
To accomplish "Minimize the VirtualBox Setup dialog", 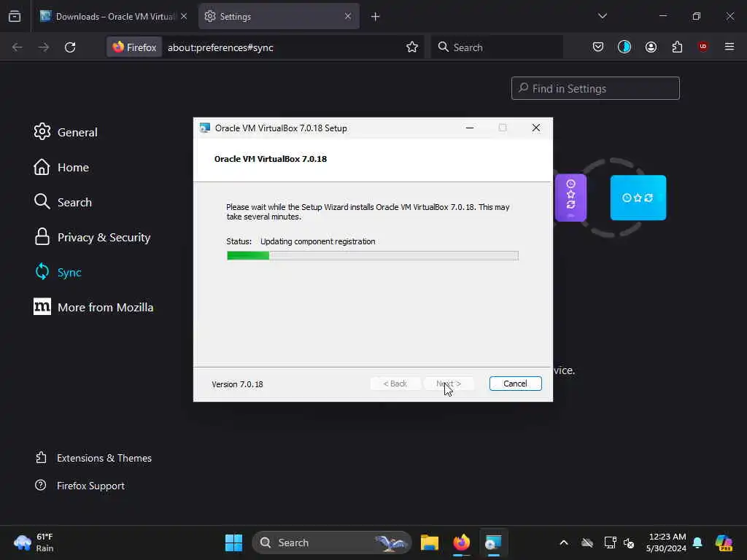I will coord(470,128).
